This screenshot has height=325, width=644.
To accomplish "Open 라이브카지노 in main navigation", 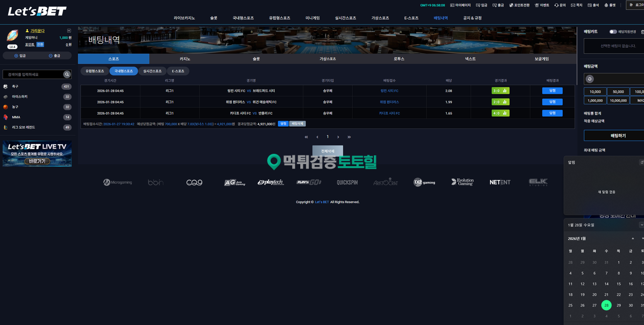I will (x=184, y=18).
